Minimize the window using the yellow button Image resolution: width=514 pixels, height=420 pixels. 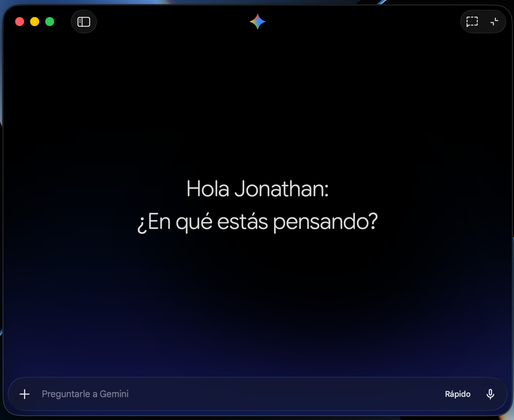pos(35,22)
